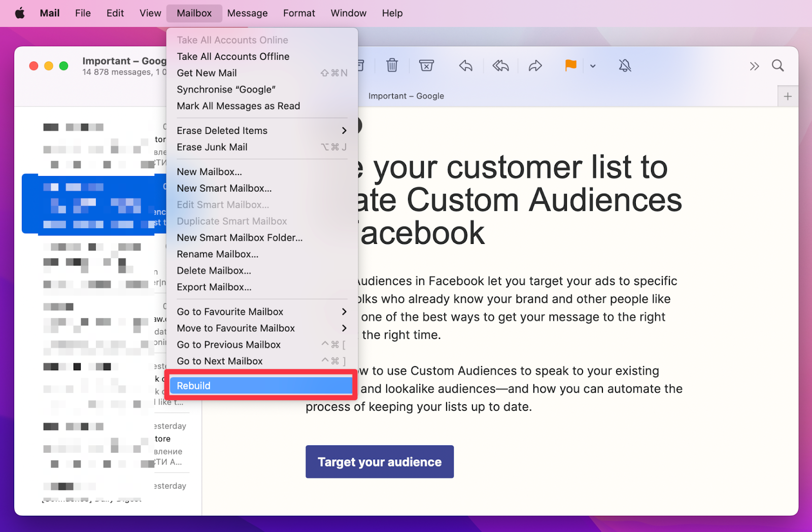The image size is (812, 532).
Task: Click the Reply All double-arrow icon
Action: (500, 65)
